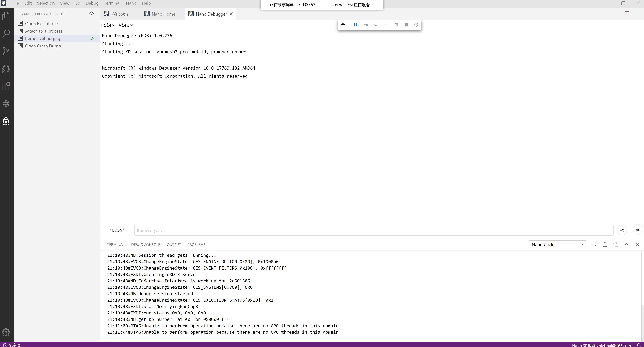Open the editor More Actions ellipsis
Viewport: 644px width, 347px height.
(637, 14)
